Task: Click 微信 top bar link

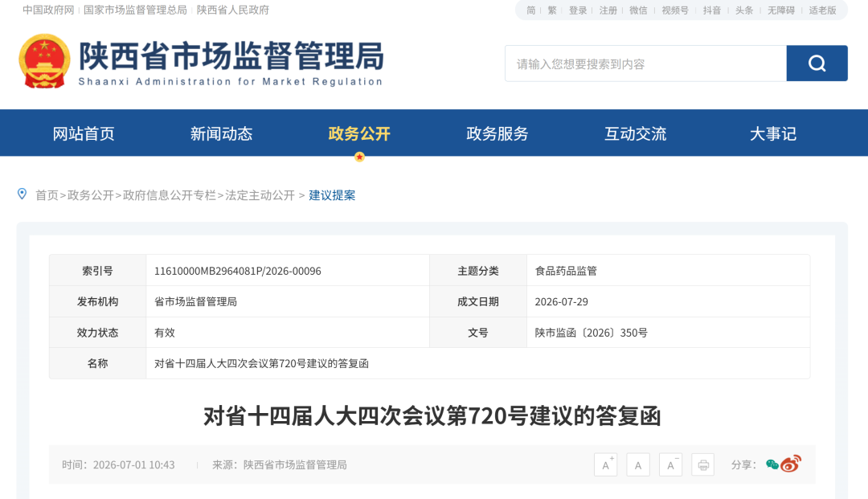Action: (638, 10)
